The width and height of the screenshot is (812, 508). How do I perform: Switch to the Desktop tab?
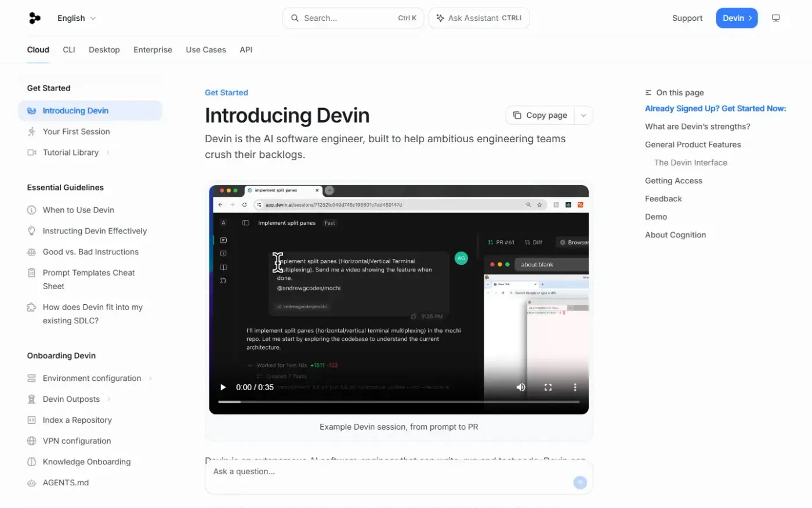tap(104, 50)
